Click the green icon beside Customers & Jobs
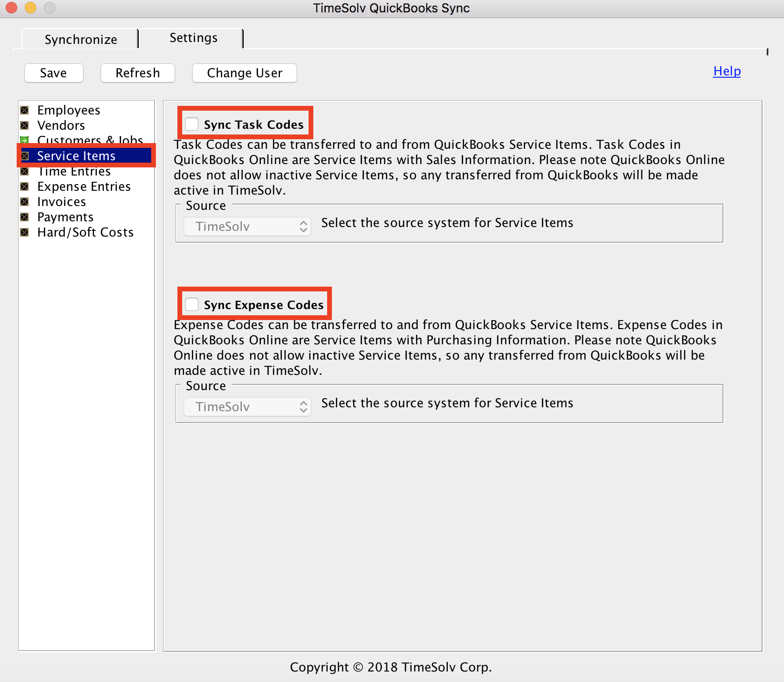 (25, 140)
